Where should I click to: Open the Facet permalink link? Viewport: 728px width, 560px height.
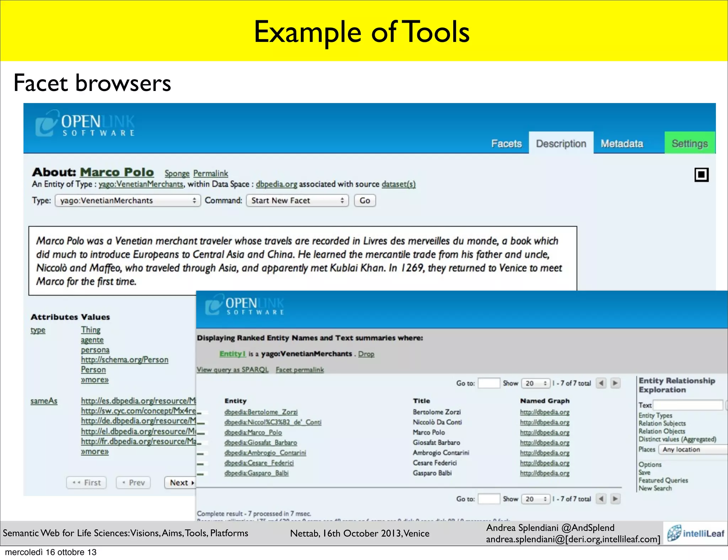[300, 370]
